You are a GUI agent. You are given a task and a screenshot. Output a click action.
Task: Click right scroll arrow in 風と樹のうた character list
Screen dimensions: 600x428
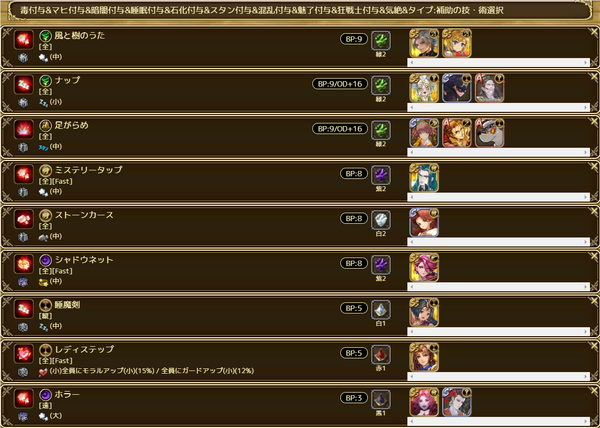(587, 62)
